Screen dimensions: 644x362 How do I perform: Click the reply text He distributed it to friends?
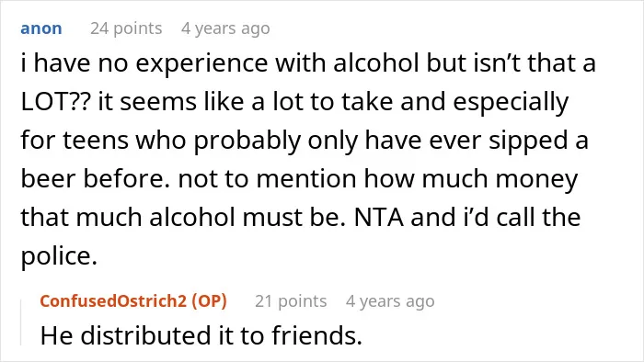pos(201,335)
